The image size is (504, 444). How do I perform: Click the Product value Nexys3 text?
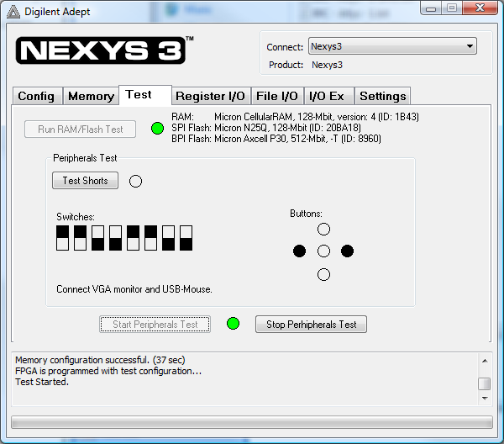(328, 65)
